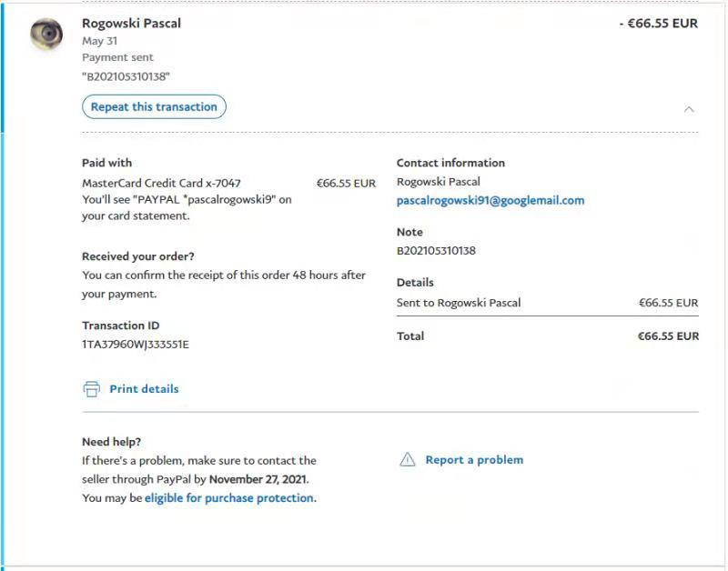
Task: Click the warning triangle icon
Action: [408, 460]
